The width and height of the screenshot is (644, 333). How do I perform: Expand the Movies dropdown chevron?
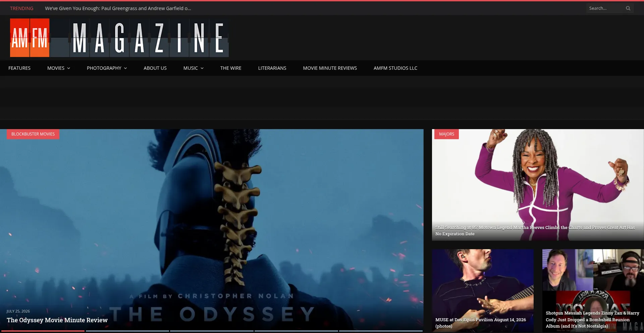click(69, 68)
